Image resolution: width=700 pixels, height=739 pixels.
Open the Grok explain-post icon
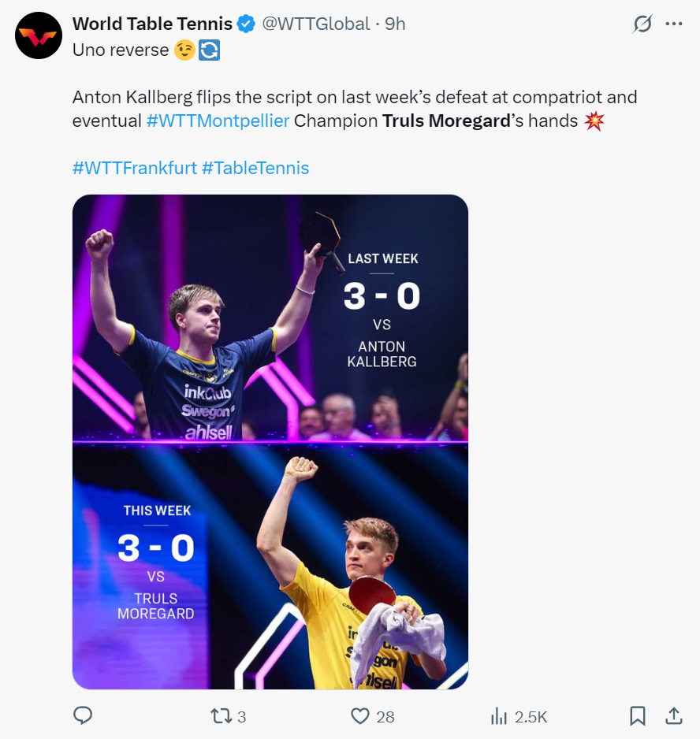click(642, 24)
